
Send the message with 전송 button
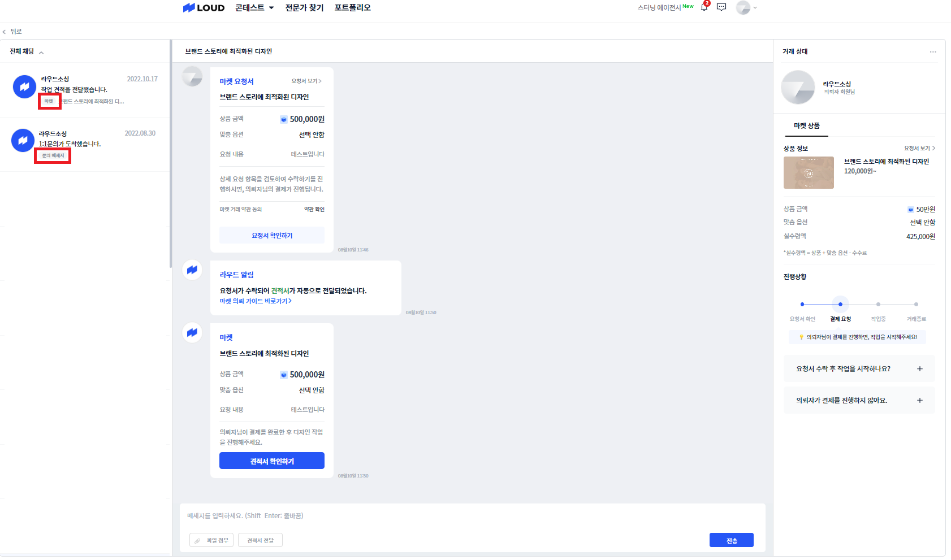(732, 540)
